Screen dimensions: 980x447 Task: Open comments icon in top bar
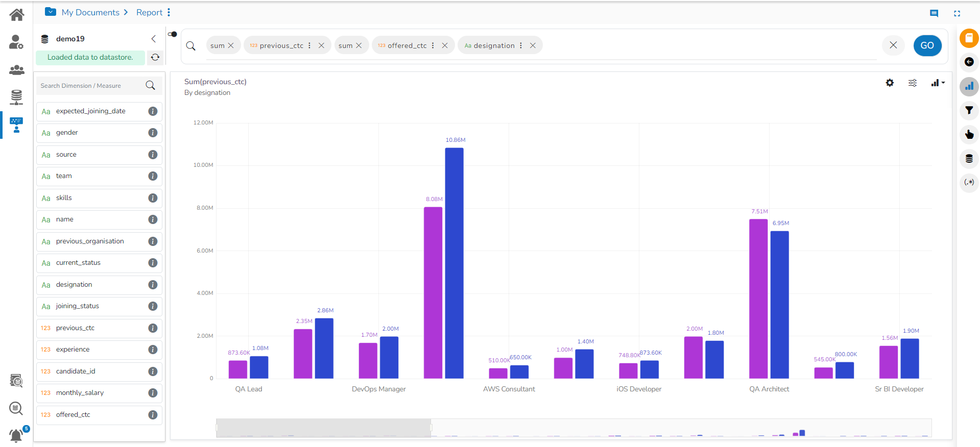coord(934,13)
